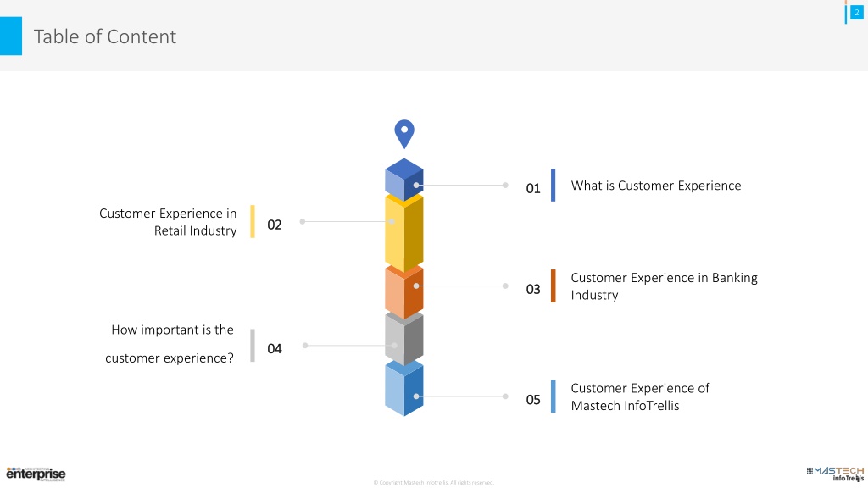Select the orange cube in the stack
This screenshot has height=488, width=868.
coord(404,291)
